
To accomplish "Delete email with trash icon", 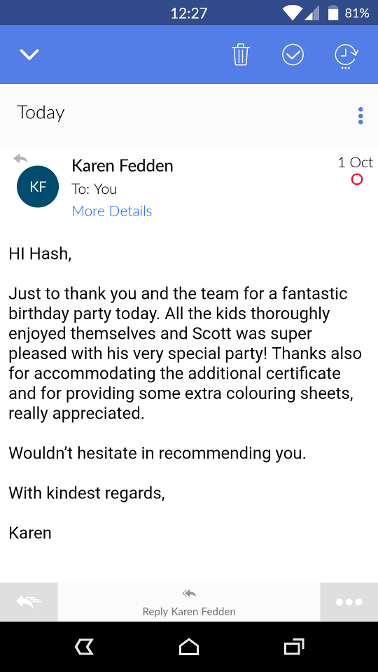I will [241, 54].
